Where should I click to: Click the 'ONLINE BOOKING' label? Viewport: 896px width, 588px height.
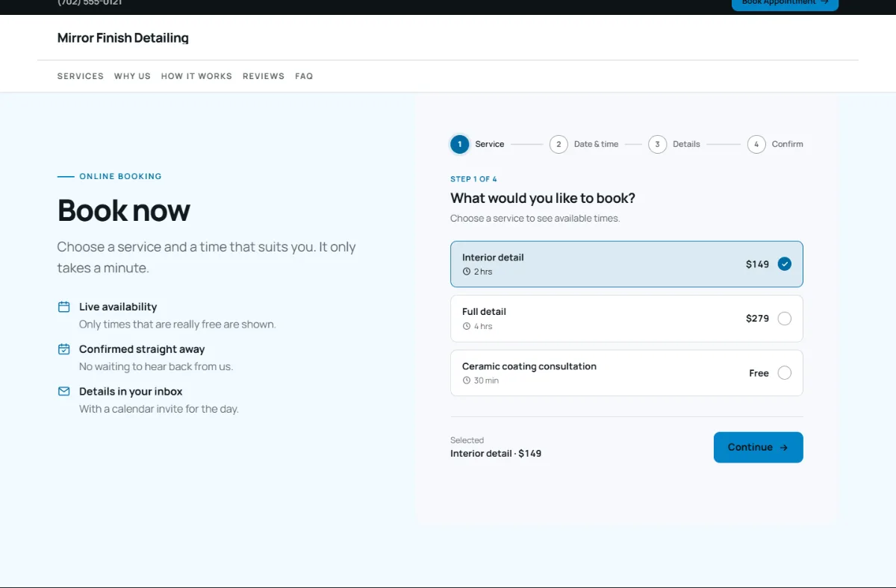click(x=120, y=177)
